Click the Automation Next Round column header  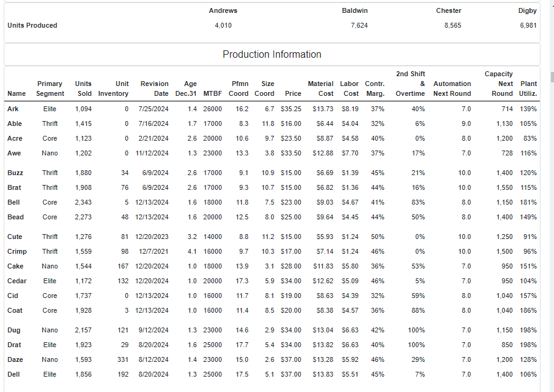click(452, 88)
